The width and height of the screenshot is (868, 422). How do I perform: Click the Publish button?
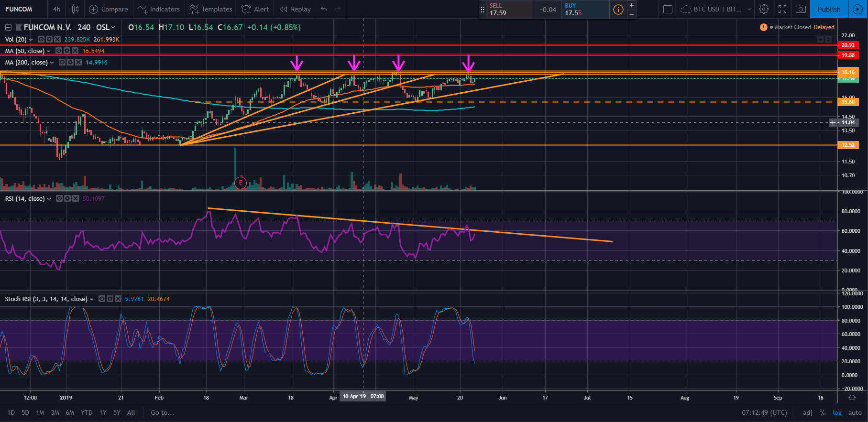(x=829, y=9)
